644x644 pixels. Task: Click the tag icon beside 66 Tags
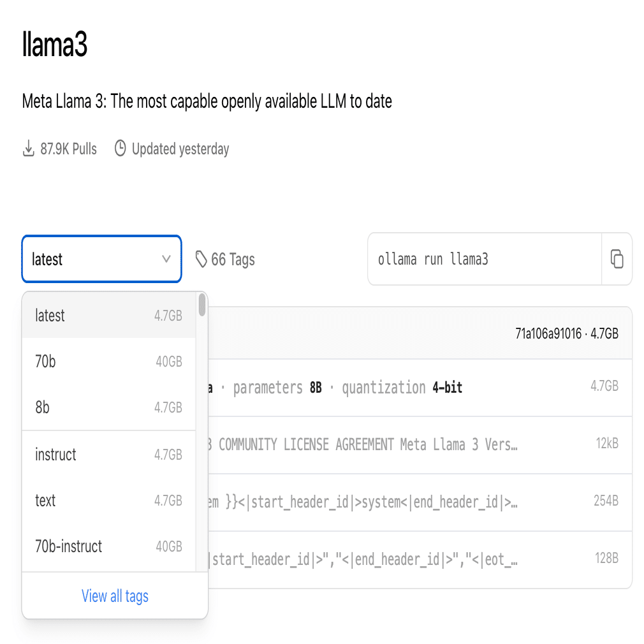click(201, 259)
